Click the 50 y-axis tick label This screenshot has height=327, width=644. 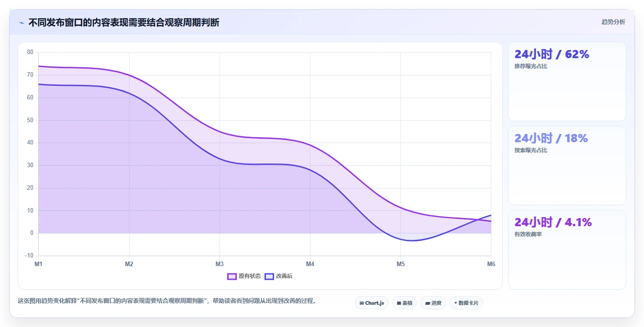[x=30, y=120]
